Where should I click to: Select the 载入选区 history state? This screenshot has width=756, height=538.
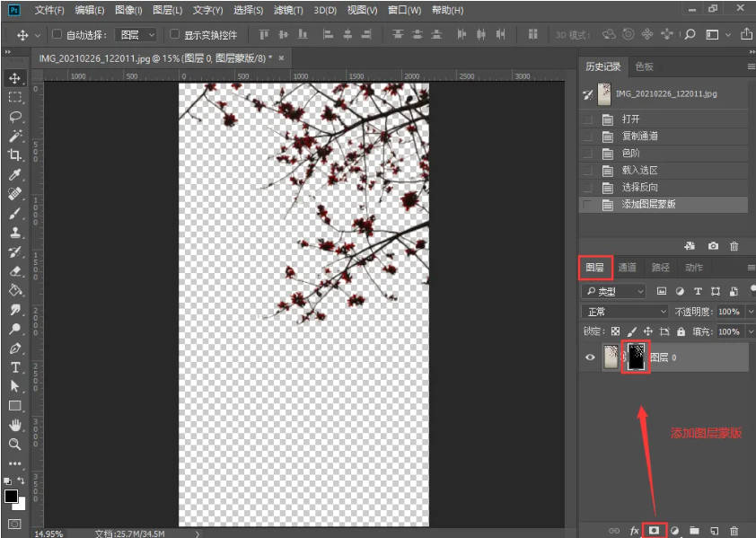pyautogui.click(x=664, y=170)
